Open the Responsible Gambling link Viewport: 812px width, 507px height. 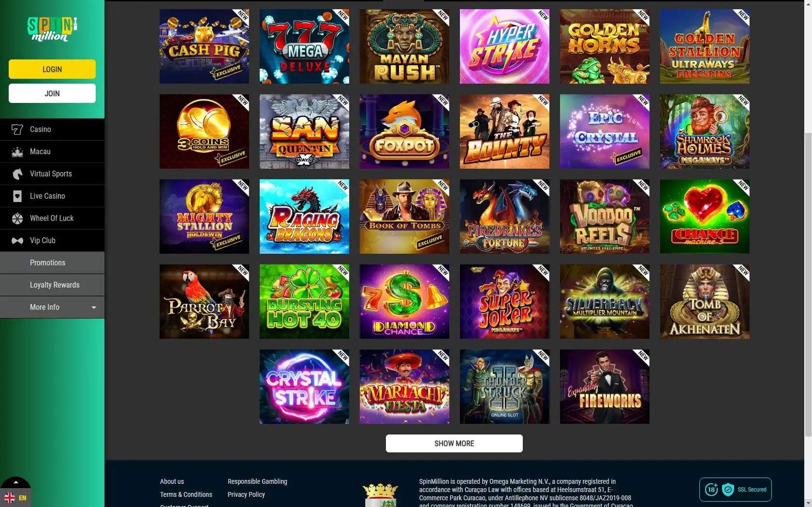click(257, 481)
